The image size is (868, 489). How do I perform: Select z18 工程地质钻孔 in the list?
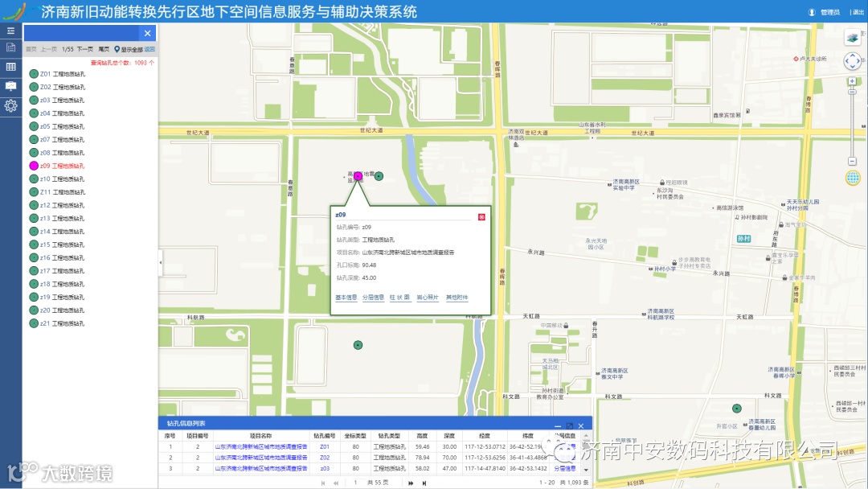pyautogui.click(x=58, y=284)
